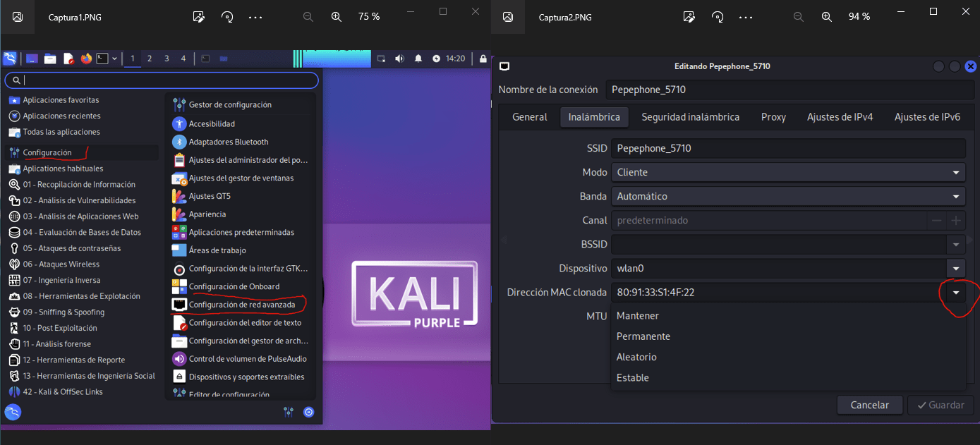The width and height of the screenshot is (980, 445).
Task: Open the terminal emulator in the Kali panel
Action: point(102,59)
